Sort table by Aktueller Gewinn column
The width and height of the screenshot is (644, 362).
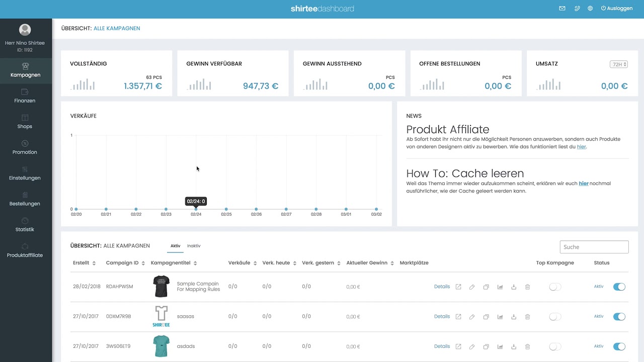click(370, 263)
